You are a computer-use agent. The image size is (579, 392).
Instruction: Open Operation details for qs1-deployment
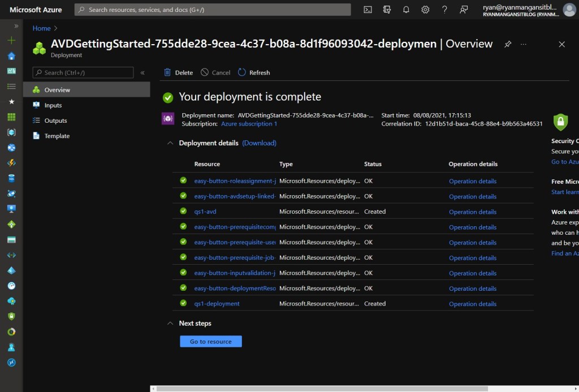tap(473, 304)
